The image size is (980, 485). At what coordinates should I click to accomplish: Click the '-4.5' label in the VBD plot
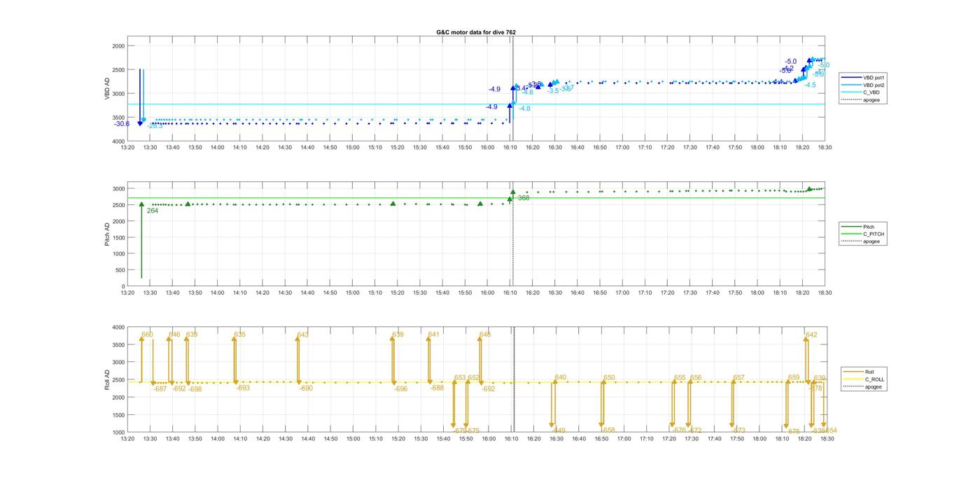[x=810, y=85]
